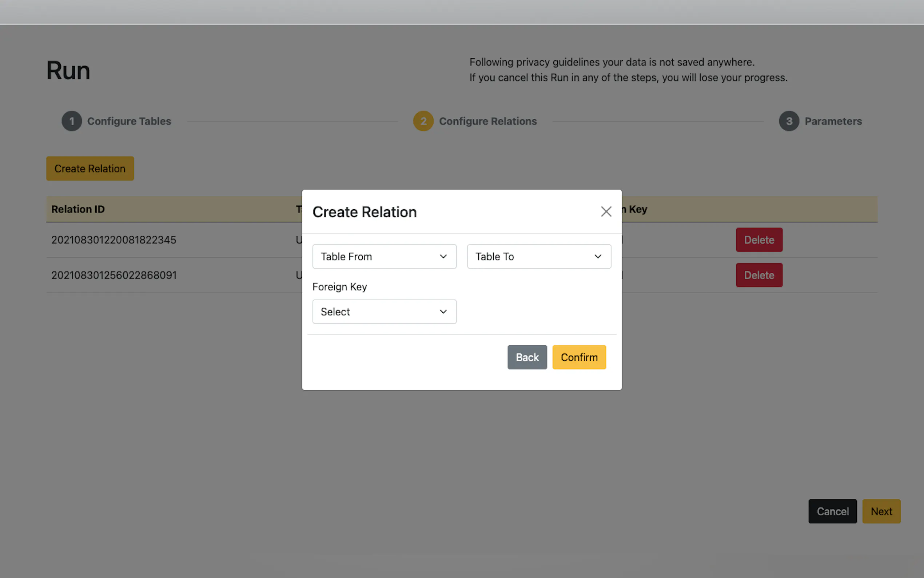Delete relation 202108301256022868091
This screenshot has height=578, width=924.
click(x=759, y=275)
